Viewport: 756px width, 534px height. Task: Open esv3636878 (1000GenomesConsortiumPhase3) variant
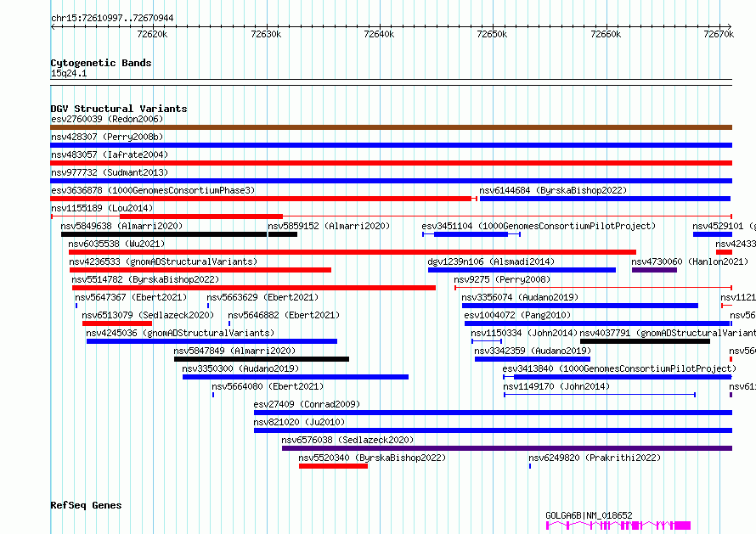153,190
